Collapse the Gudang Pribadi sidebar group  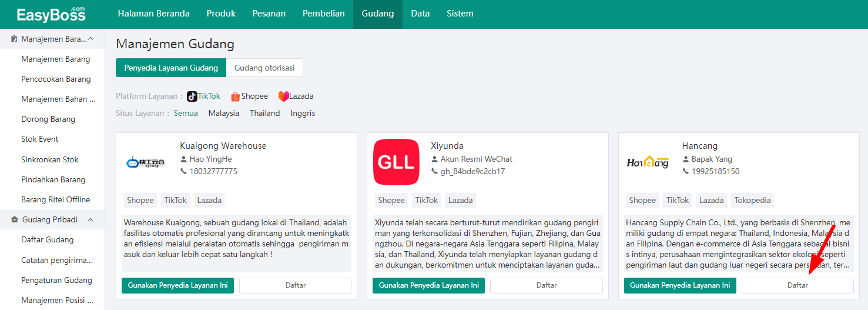pos(91,219)
